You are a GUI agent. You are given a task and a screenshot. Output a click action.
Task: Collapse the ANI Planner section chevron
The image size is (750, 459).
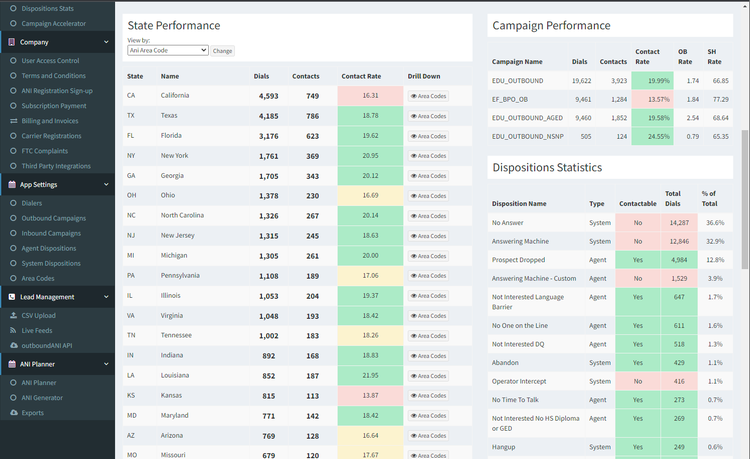(x=106, y=364)
